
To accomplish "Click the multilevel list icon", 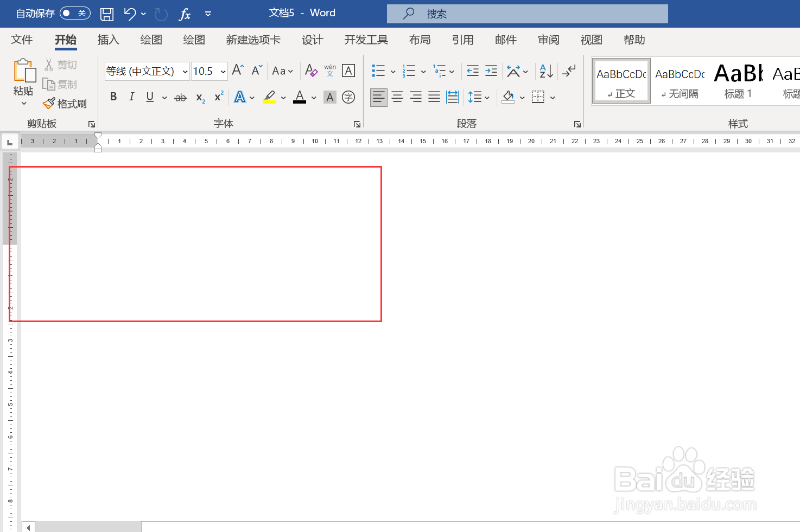I will point(439,70).
